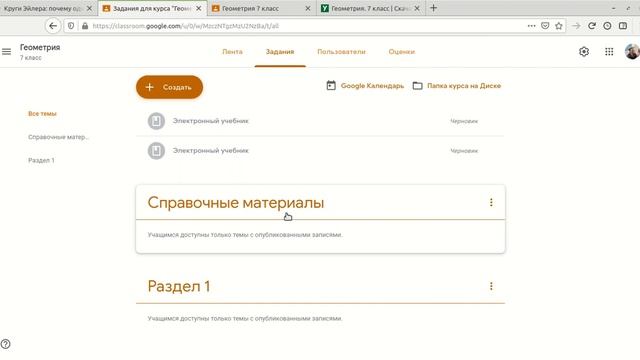Click first Электронный учебник material icon

(156, 121)
